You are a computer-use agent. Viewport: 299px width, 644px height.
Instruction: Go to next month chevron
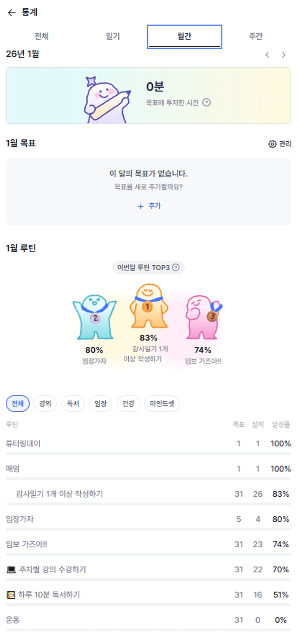tap(284, 55)
